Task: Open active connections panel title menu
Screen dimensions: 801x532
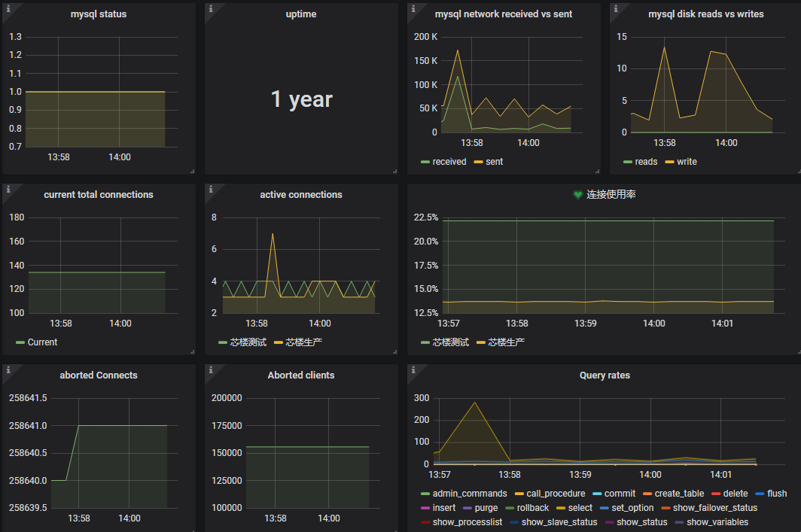Action: 301,195
